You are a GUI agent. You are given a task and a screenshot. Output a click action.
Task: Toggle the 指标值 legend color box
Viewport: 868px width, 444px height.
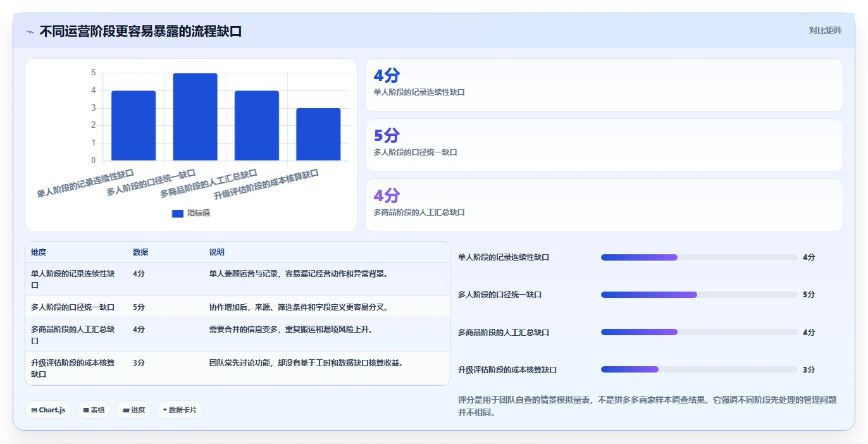tap(177, 213)
